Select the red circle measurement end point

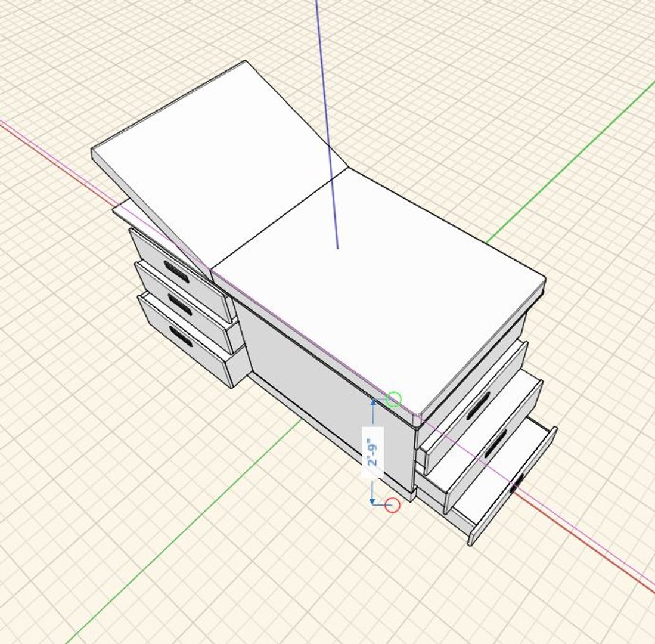click(x=392, y=505)
